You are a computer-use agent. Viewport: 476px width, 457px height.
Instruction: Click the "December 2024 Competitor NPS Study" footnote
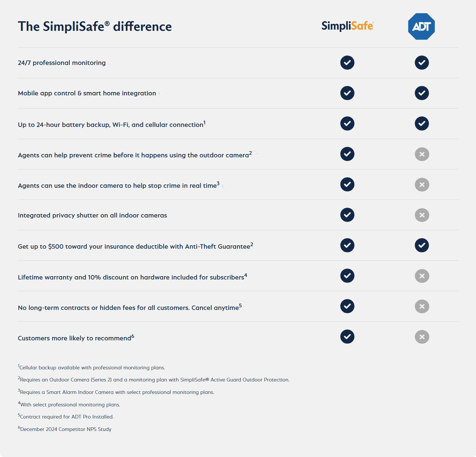(x=66, y=429)
